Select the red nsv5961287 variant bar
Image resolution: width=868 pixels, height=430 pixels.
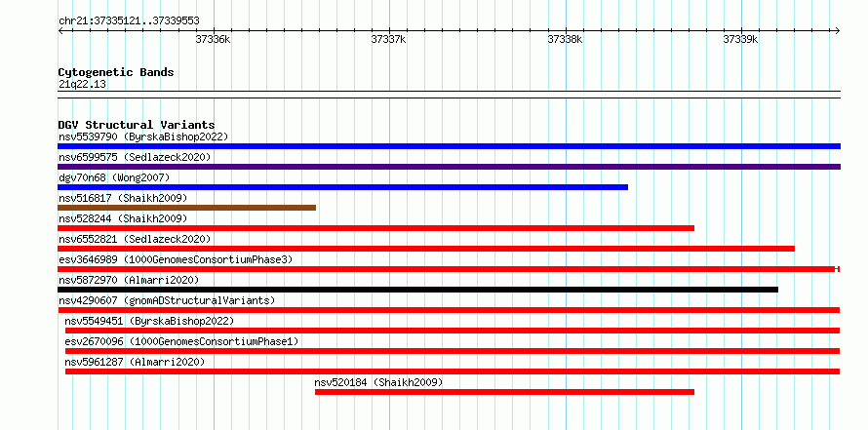point(453,371)
